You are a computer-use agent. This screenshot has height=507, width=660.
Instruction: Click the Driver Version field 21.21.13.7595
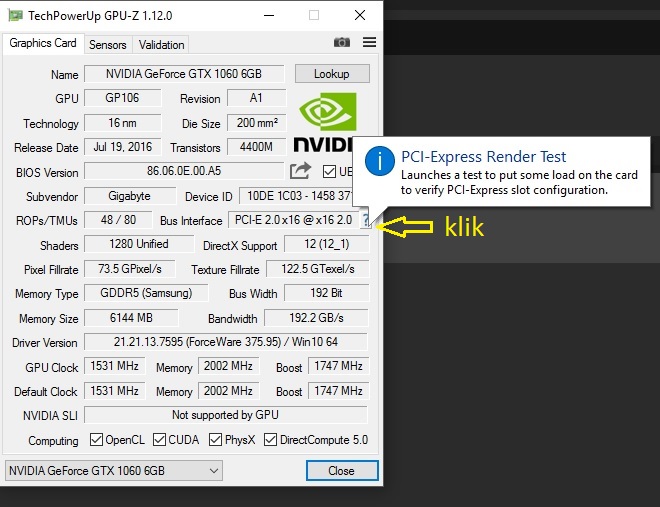(226, 342)
